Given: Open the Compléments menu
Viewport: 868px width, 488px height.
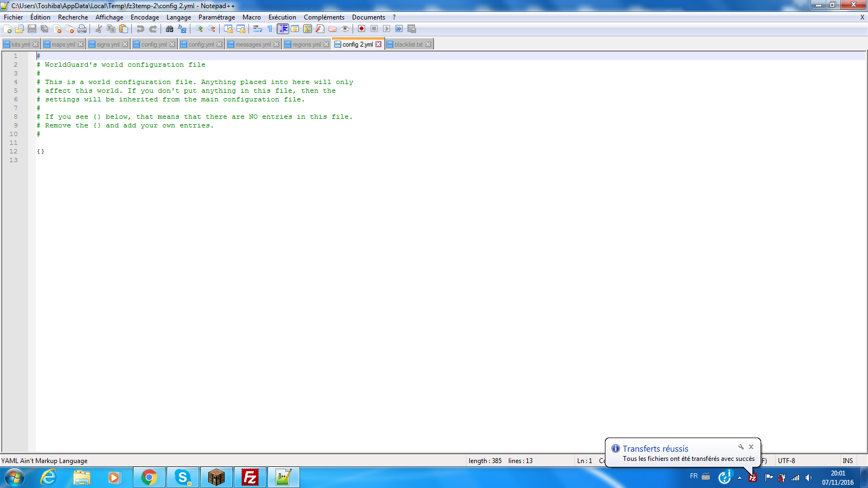Looking at the screenshot, I should (x=324, y=17).
